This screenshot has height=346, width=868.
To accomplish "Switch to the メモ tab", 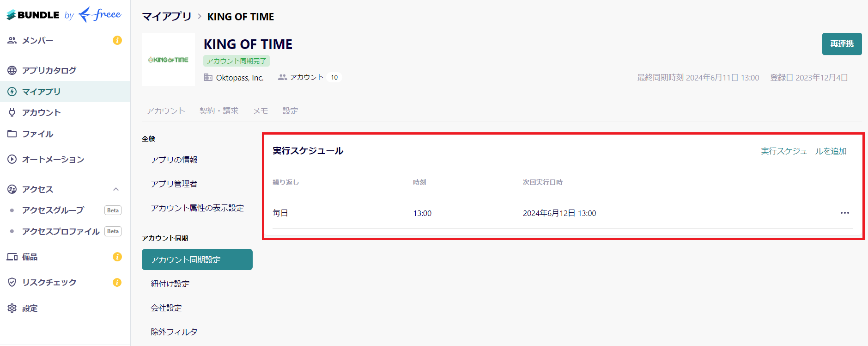I will [x=261, y=111].
